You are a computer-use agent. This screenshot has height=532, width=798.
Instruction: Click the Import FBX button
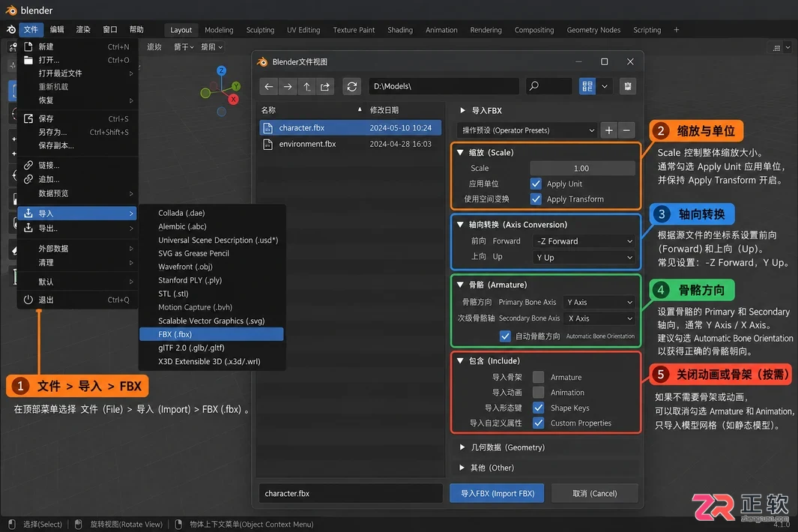pos(498,493)
